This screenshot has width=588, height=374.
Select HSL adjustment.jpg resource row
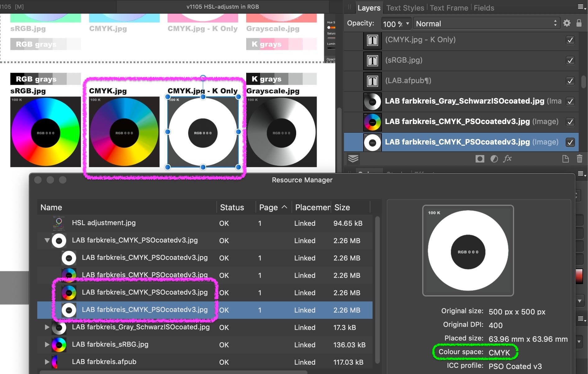[x=205, y=223]
